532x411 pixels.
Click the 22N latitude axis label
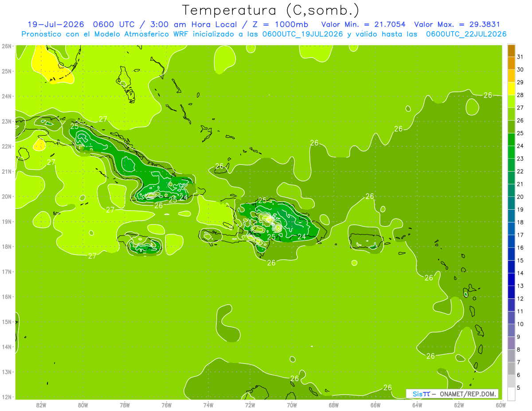[6, 146]
